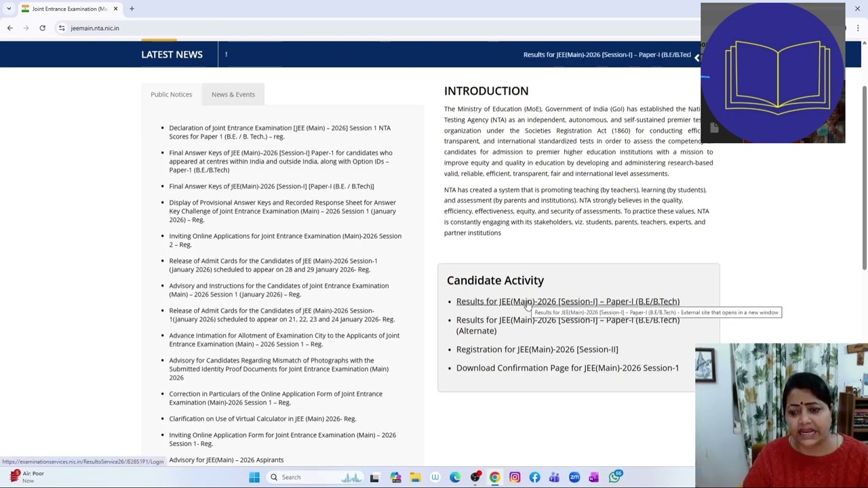
Task: Switch to the Public Notices tab
Action: [x=172, y=94]
